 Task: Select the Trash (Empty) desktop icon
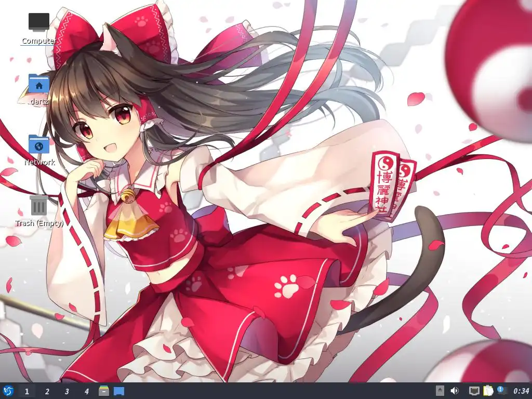tap(39, 211)
